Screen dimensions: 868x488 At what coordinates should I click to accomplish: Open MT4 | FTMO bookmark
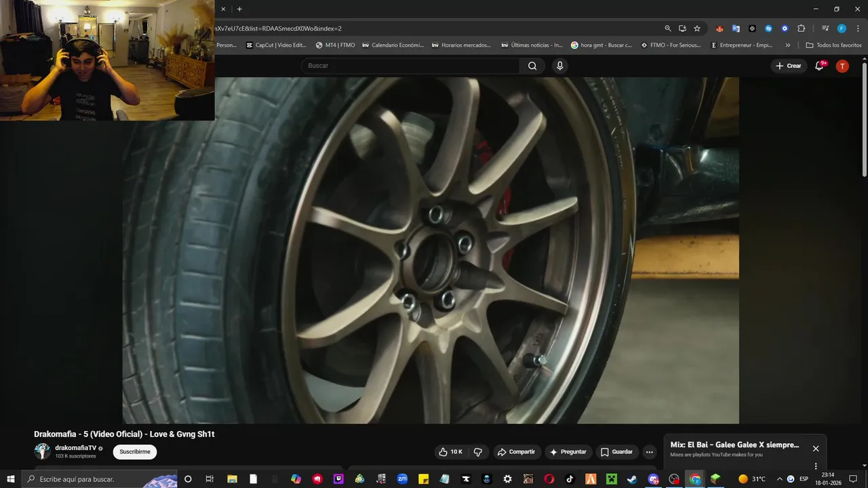click(335, 45)
